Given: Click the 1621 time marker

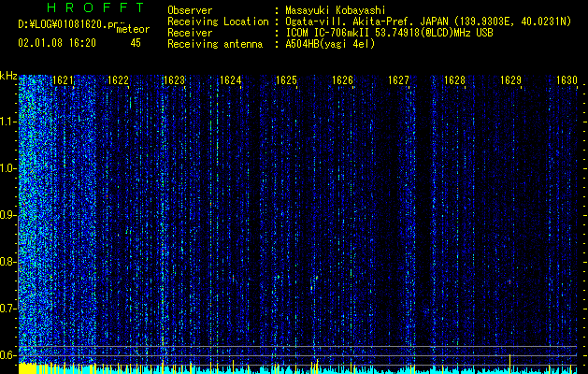Looking at the screenshot, I should click(63, 80).
